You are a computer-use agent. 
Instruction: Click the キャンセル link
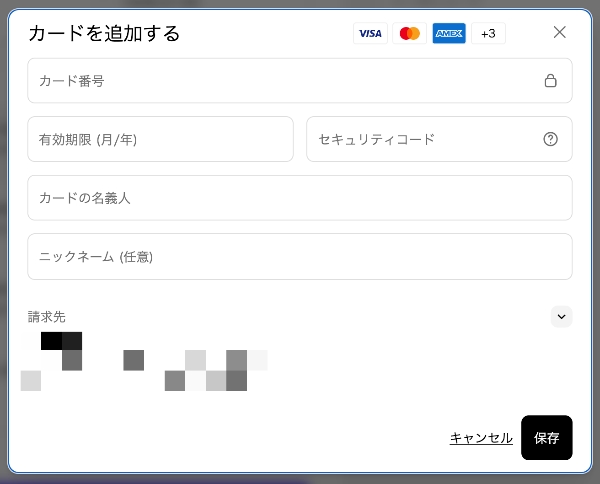click(x=481, y=438)
